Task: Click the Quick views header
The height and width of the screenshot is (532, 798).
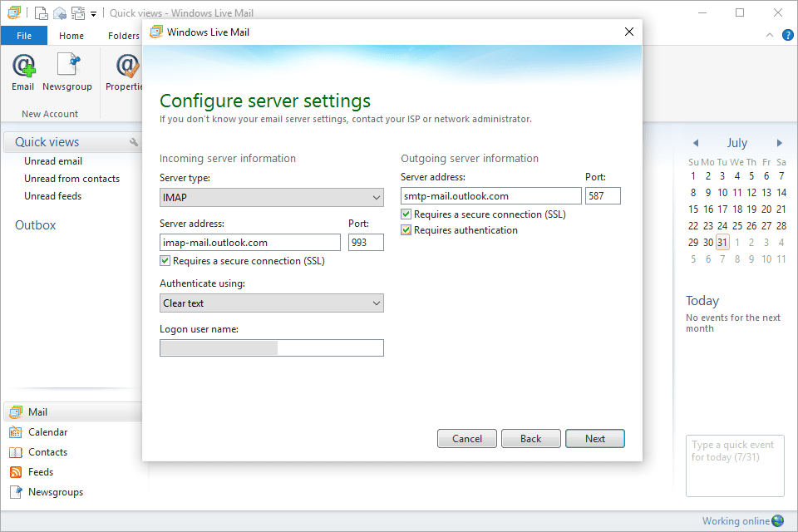Action: [x=47, y=142]
